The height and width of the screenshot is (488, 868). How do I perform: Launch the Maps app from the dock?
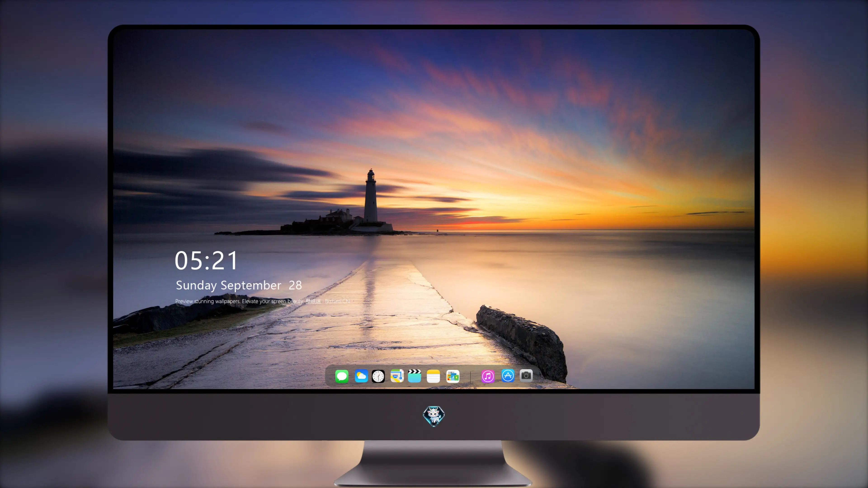397,376
